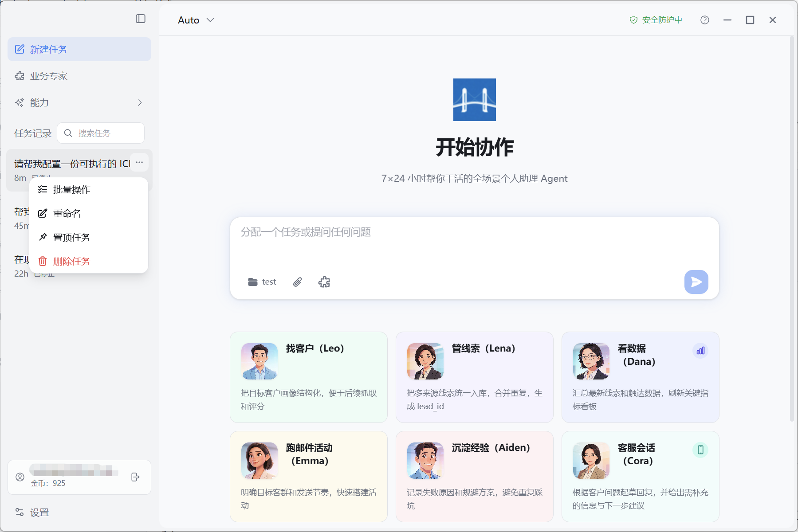Click the three-dot menu on first task
The width and height of the screenshot is (798, 532).
coord(139,162)
